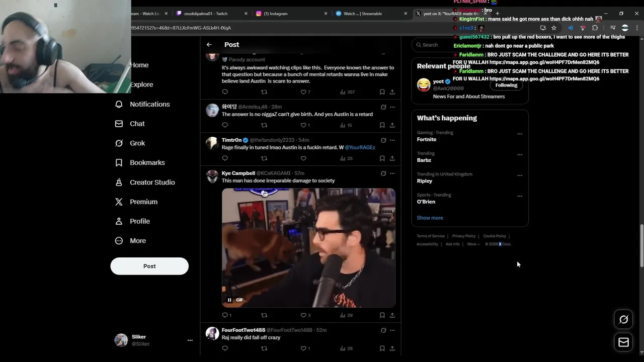The image size is (644, 362).
Task: Open more options for Ripley trend
Action: pyautogui.click(x=520, y=175)
